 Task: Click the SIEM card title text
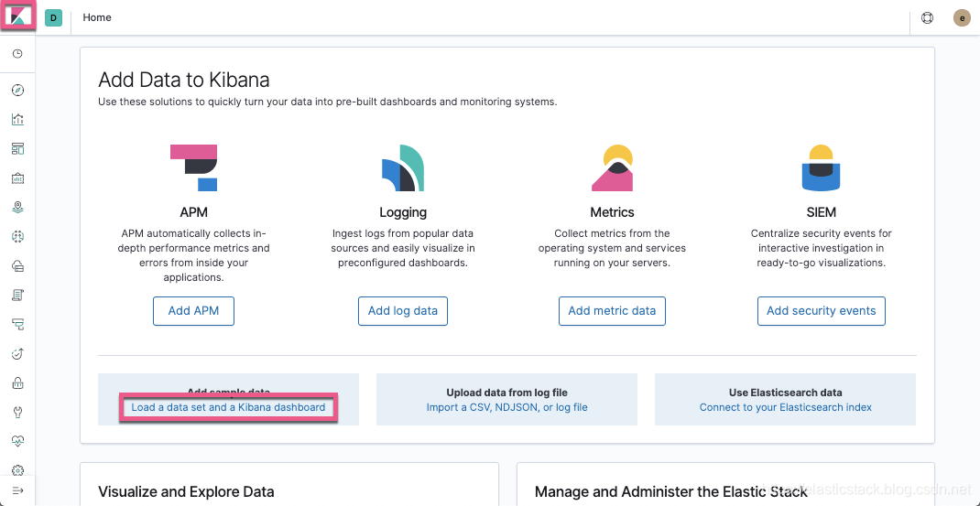(x=822, y=212)
